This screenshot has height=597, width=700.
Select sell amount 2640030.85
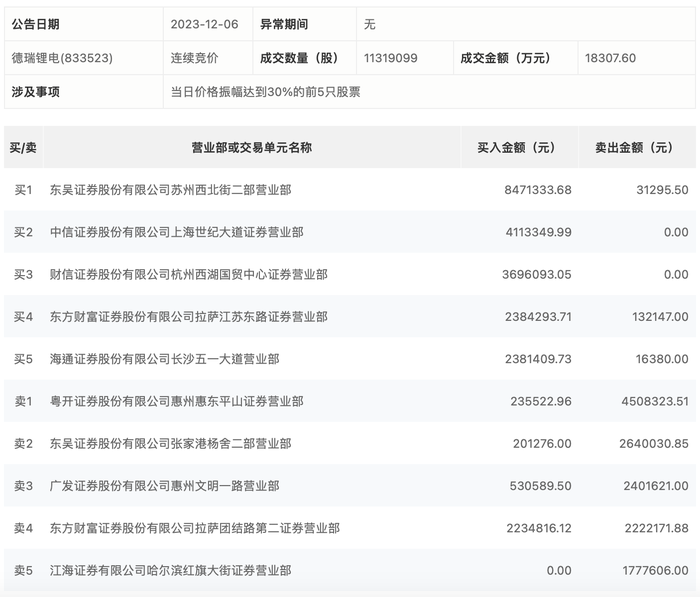pyautogui.click(x=654, y=443)
